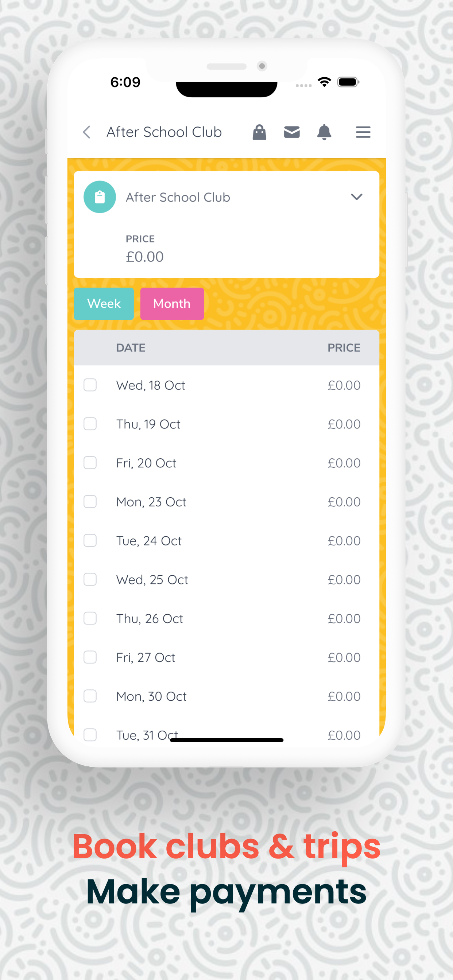Tap the Wi-Fi status icon

click(x=324, y=82)
